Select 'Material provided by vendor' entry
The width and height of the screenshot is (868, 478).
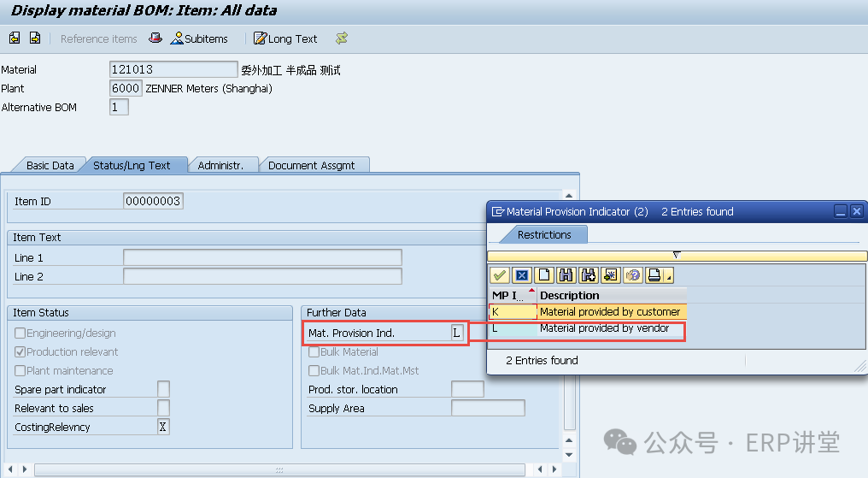pos(603,328)
